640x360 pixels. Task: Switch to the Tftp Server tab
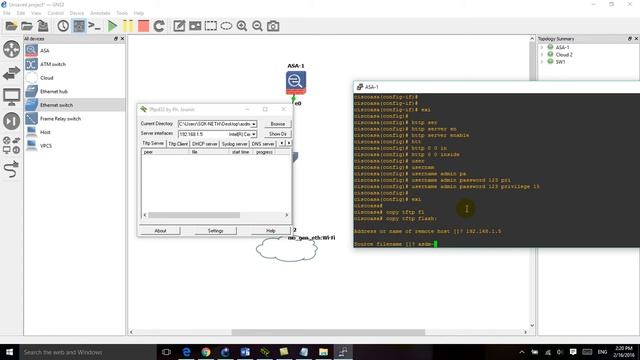pyautogui.click(x=153, y=143)
